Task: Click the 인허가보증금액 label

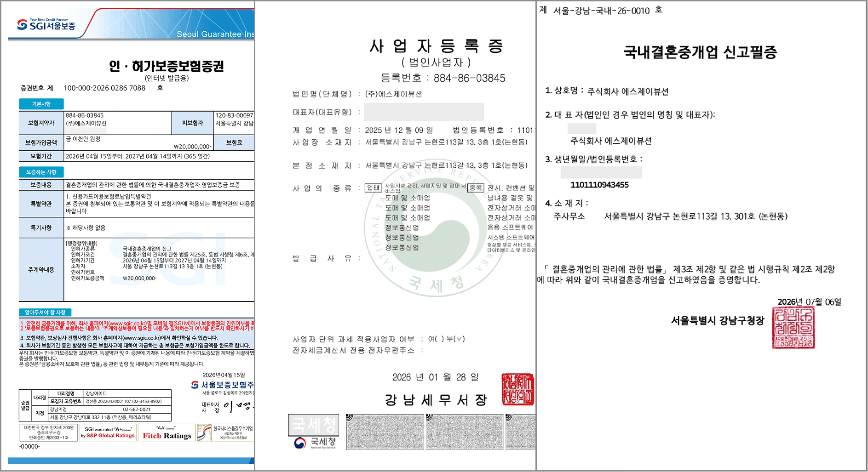Action: [x=88, y=278]
